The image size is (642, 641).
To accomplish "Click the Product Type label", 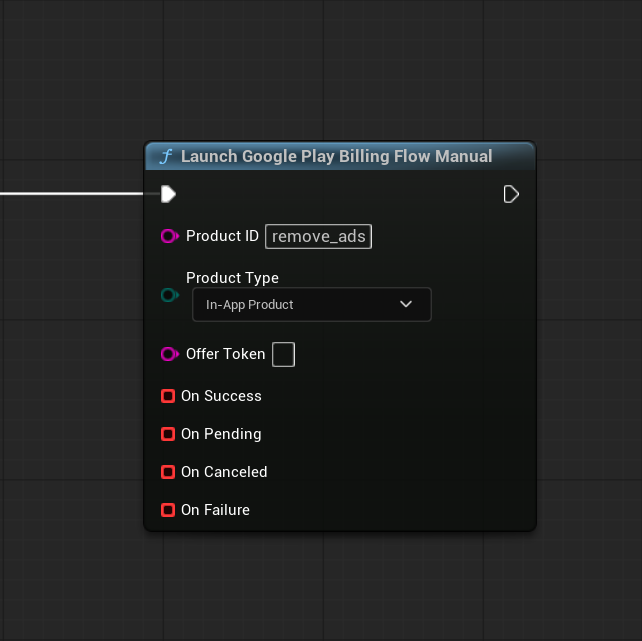I will (x=232, y=278).
